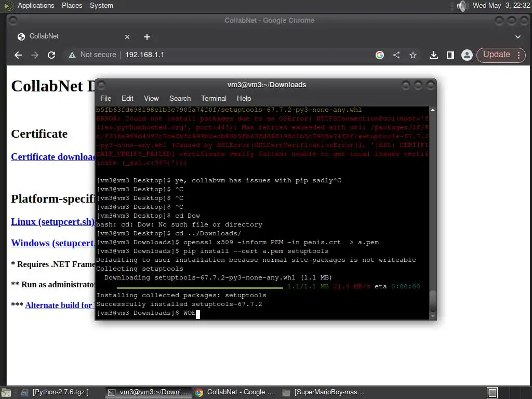Close the CollabNet tab

[x=127, y=37]
